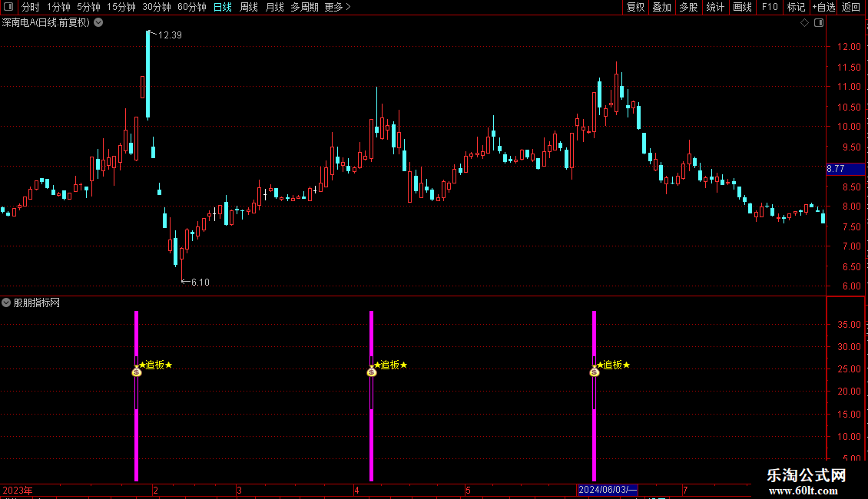This screenshot has height=499, width=868.
Task: Select the 月线 monthly chart tab
Action: (274, 7)
